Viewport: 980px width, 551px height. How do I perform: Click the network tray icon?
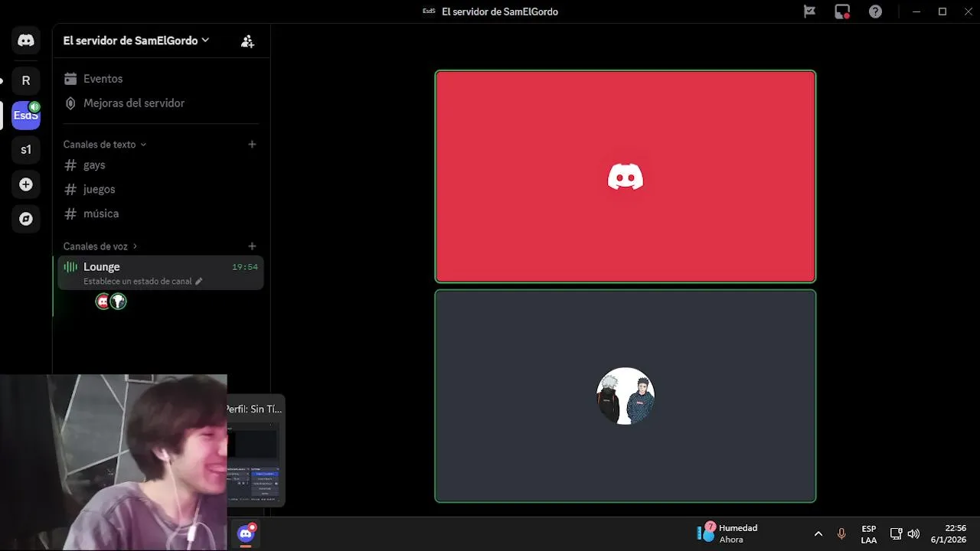coord(896,533)
